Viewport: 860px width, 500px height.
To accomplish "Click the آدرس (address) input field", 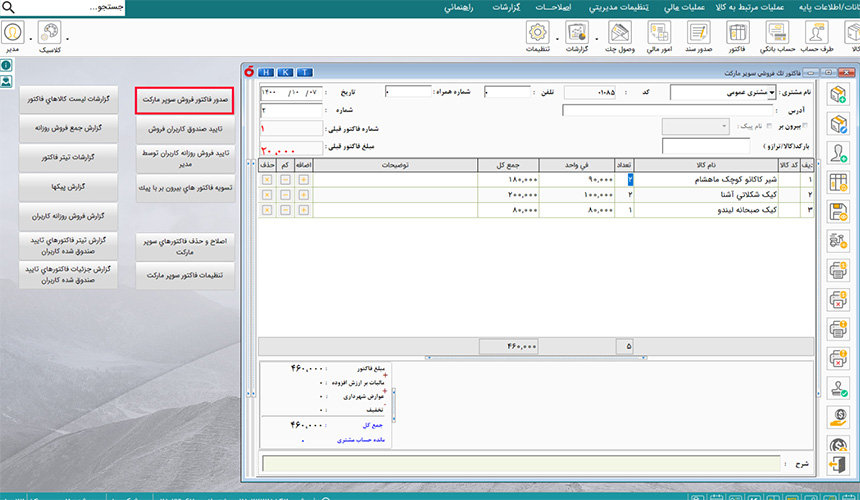I will coord(668,111).
